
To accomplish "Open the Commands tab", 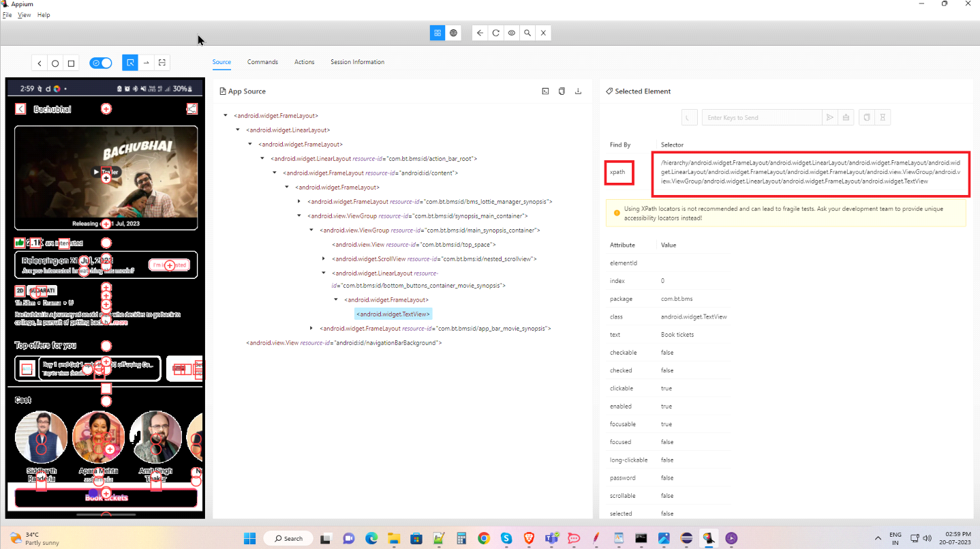I will tap(262, 62).
